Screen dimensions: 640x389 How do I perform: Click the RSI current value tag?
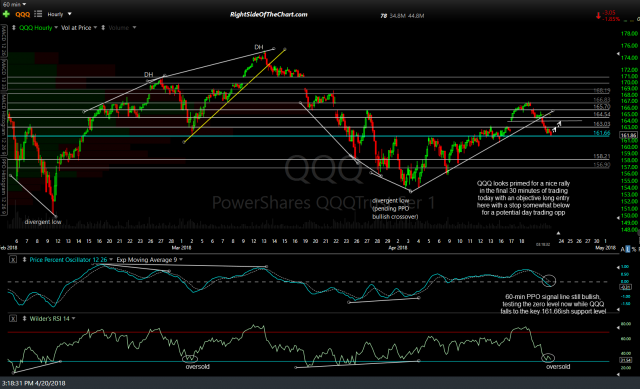click(x=626, y=360)
